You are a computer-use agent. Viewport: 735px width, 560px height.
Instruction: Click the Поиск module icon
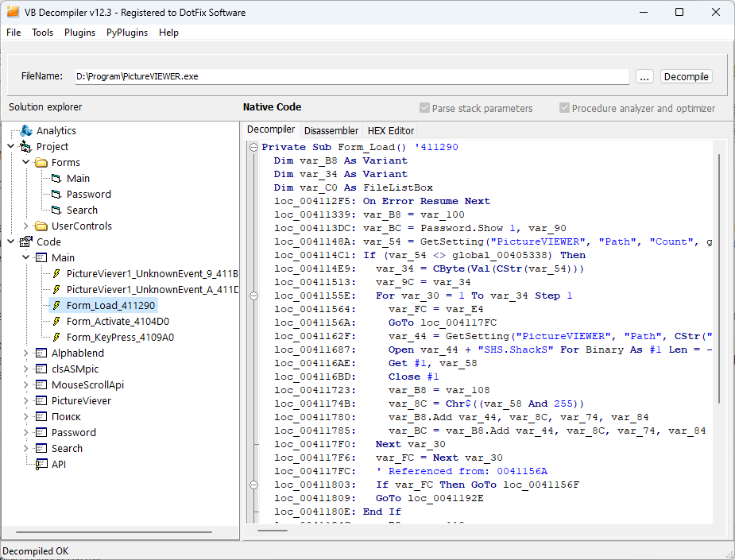pos(41,416)
